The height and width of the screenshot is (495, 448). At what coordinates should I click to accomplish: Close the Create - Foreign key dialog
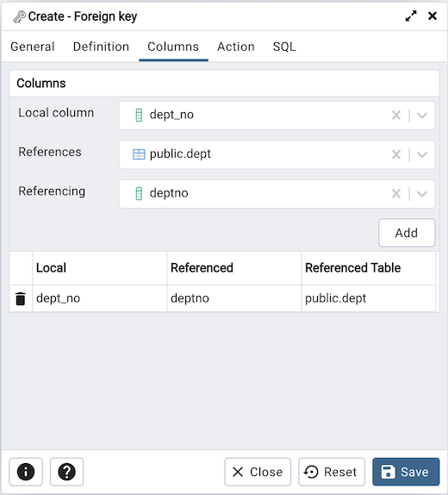coord(432,16)
